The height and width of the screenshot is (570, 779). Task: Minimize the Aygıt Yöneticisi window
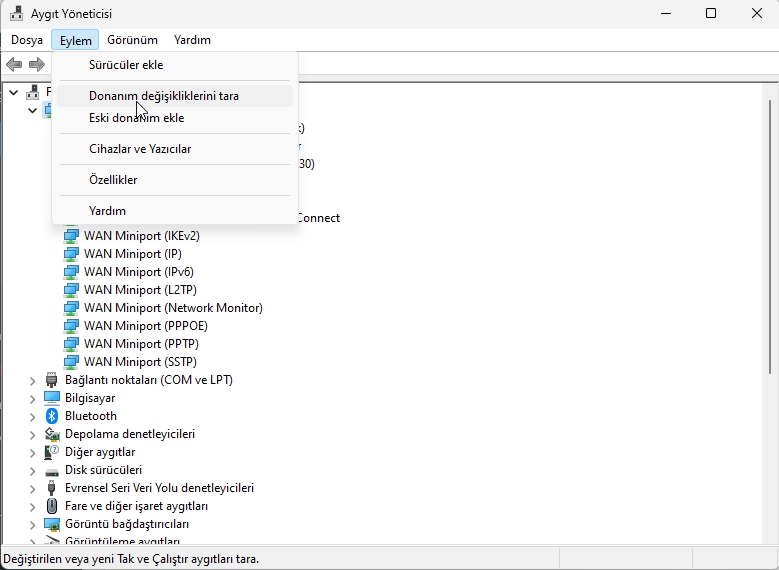click(x=666, y=13)
